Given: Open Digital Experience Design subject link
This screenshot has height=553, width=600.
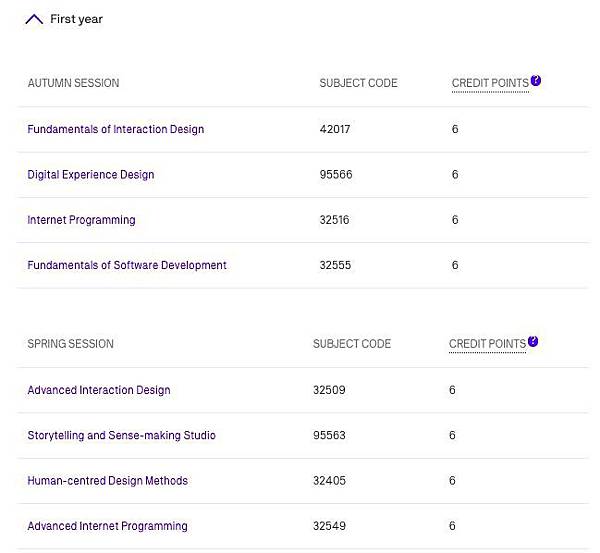Looking at the screenshot, I should [x=90, y=175].
